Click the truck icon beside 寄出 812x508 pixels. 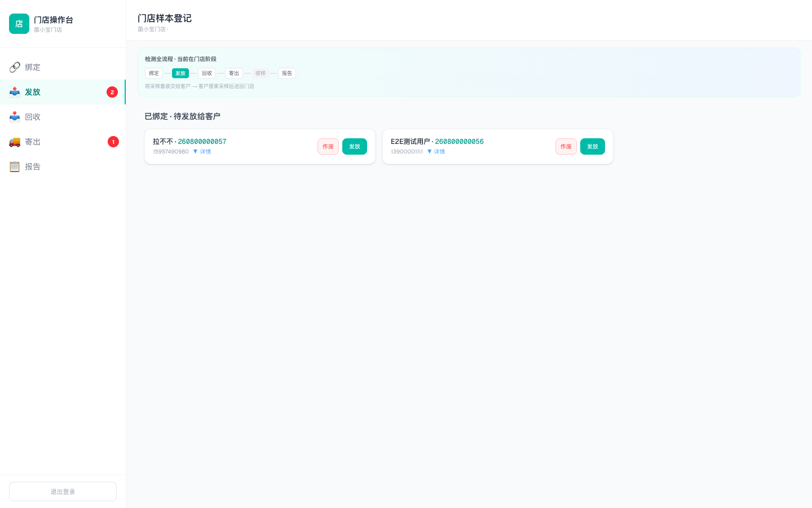(x=15, y=142)
